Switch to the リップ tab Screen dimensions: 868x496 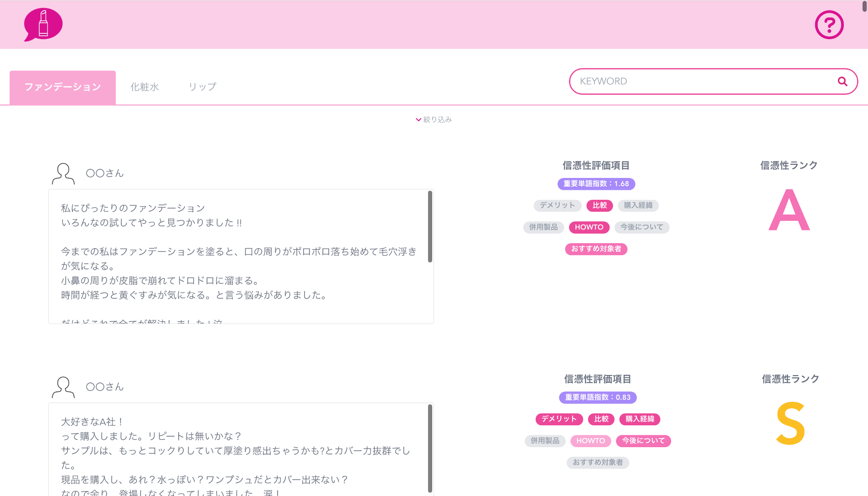tap(202, 87)
